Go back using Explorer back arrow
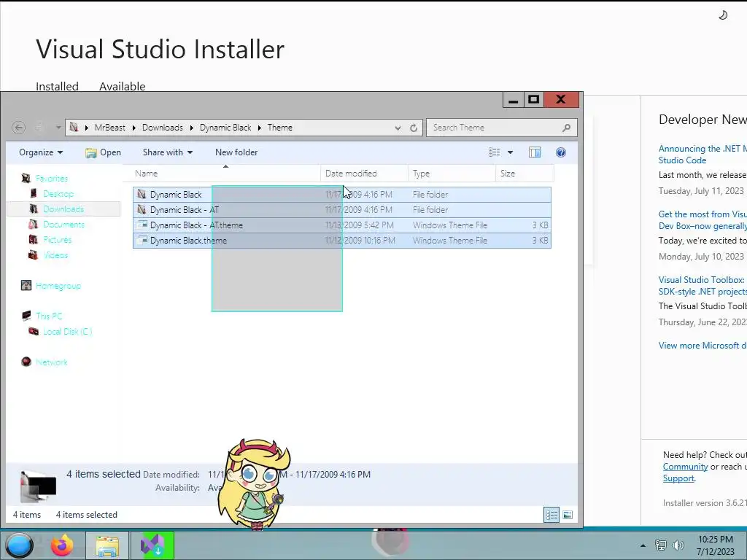 point(18,128)
